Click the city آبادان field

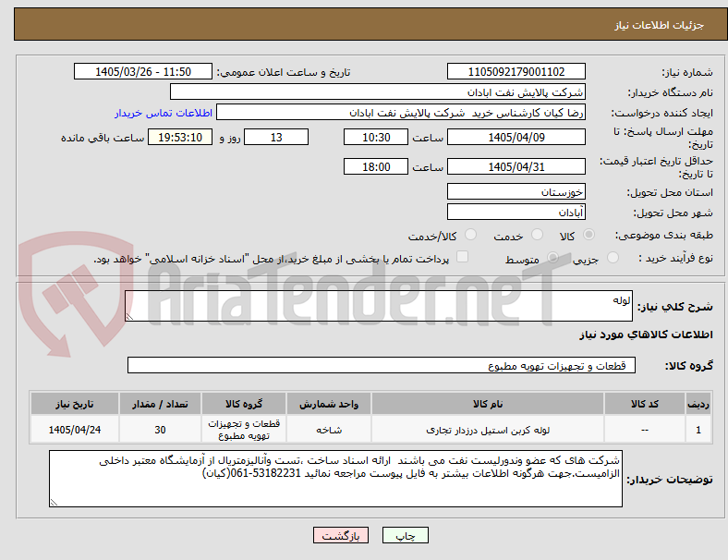pyautogui.click(x=516, y=212)
